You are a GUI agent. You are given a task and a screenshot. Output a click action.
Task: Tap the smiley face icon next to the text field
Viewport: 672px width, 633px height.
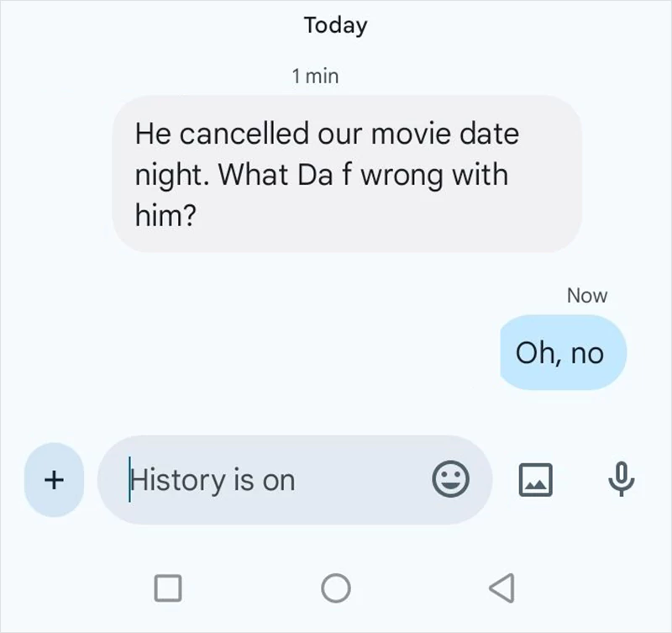coord(452,480)
